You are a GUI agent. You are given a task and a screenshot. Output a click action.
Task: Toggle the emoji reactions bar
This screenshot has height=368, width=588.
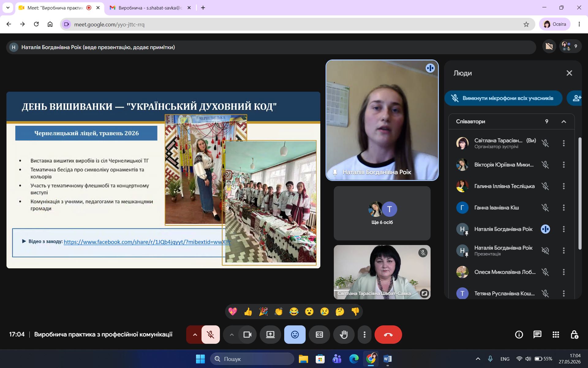(x=295, y=335)
